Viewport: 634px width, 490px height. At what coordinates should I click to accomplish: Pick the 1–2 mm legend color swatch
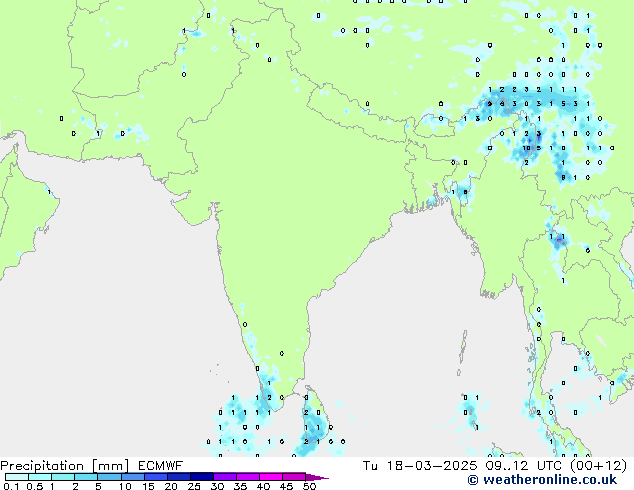click(x=63, y=477)
